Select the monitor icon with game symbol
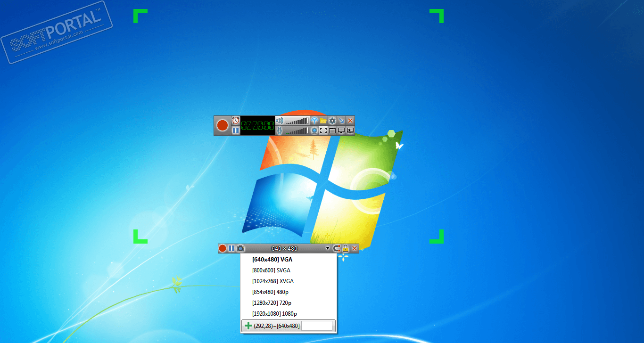 click(350, 131)
